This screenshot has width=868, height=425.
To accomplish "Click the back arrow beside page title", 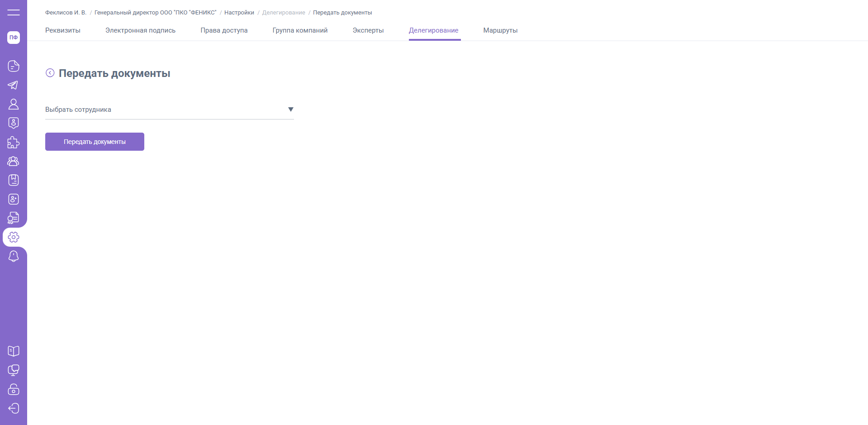I will pyautogui.click(x=50, y=73).
